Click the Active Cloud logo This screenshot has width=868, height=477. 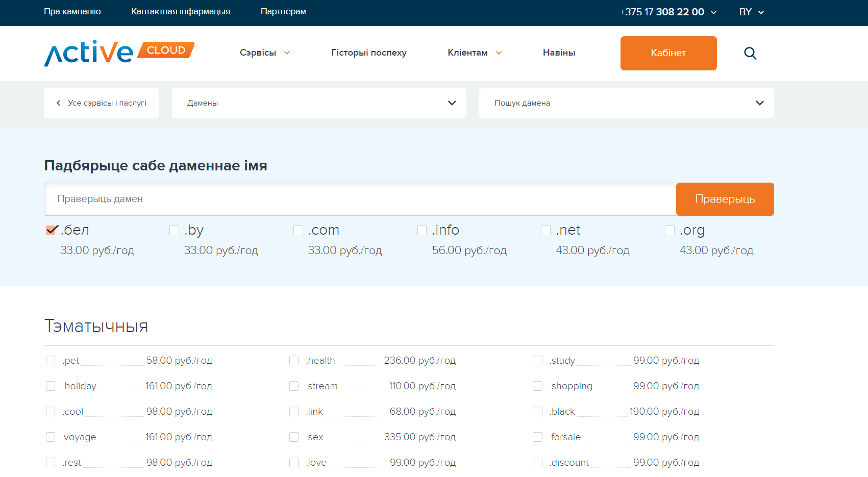119,53
